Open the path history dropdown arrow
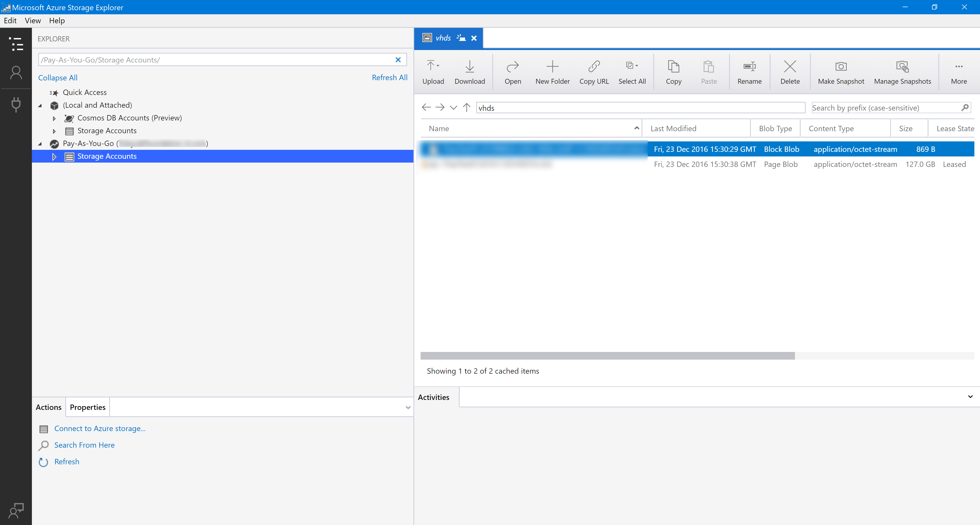 coord(453,108)
